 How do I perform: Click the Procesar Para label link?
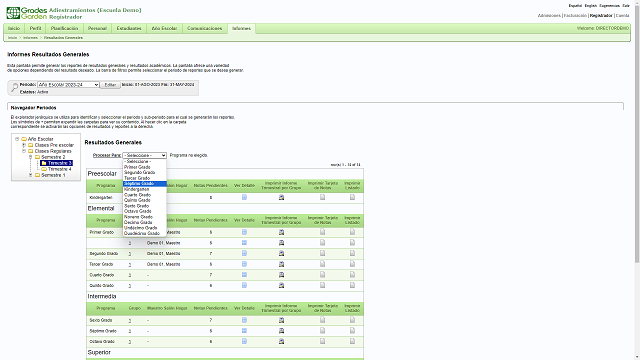coord(107,156)
